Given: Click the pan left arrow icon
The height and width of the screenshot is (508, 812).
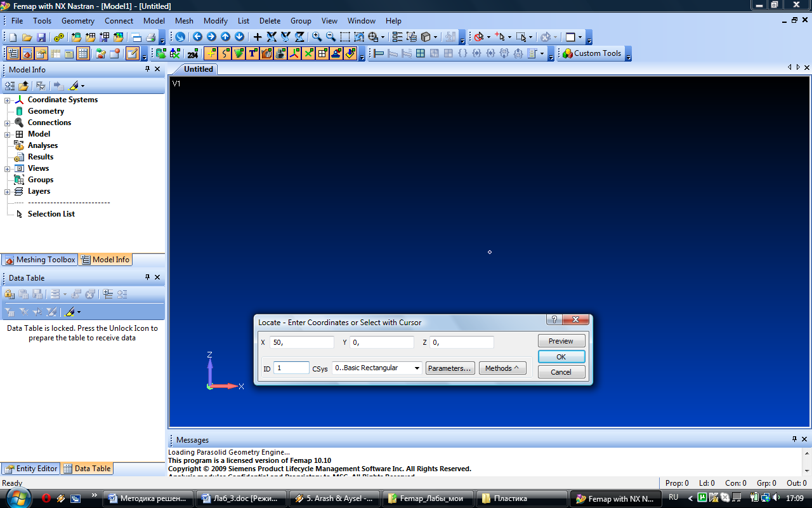Looking at the screenshot, I should click(197, 37).
